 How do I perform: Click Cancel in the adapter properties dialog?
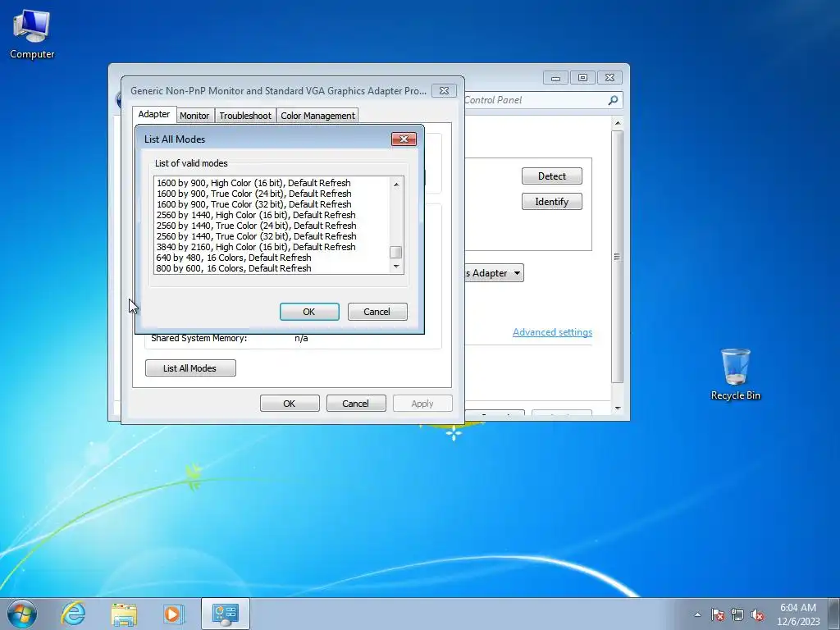356,404
